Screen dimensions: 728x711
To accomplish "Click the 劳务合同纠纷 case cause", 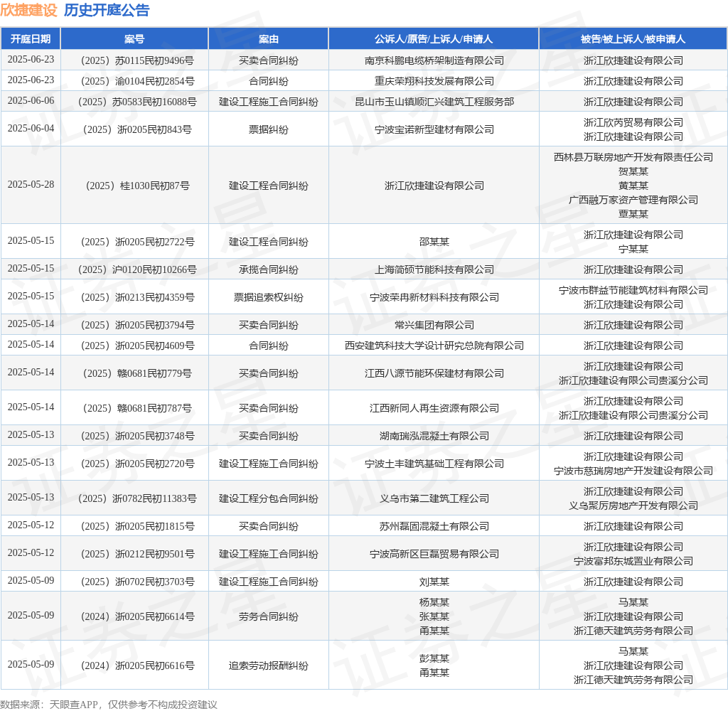I will 268,616.
